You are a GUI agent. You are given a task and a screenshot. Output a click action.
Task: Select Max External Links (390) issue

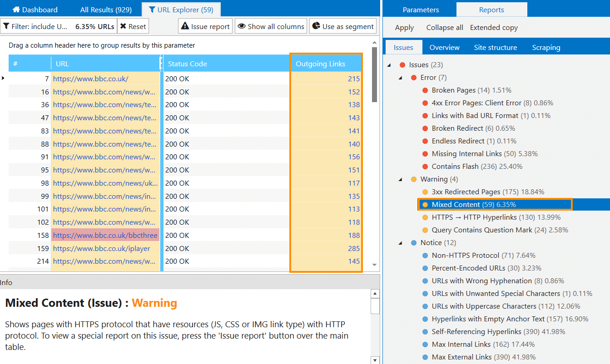(484, 357)
